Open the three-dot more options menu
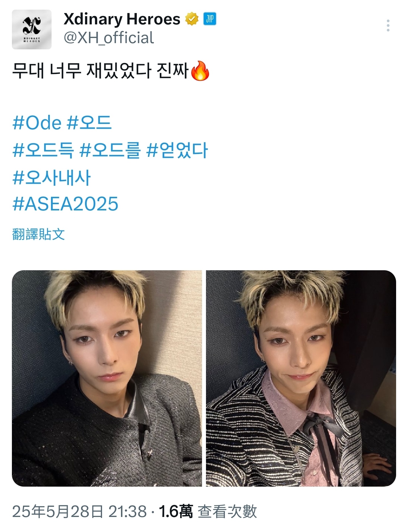Viewport: 408px width, 532px height. 388,26
